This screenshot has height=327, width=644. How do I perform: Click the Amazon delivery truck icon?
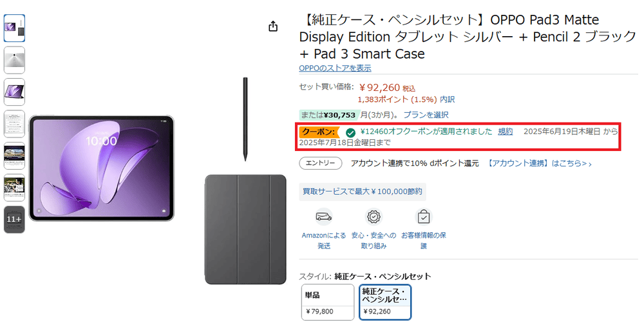[324, 216]
